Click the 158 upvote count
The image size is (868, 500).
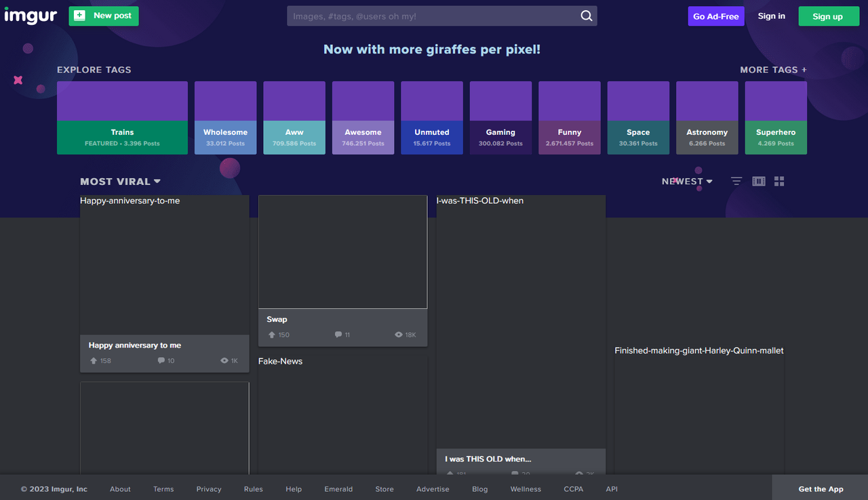tap(106, 361)
